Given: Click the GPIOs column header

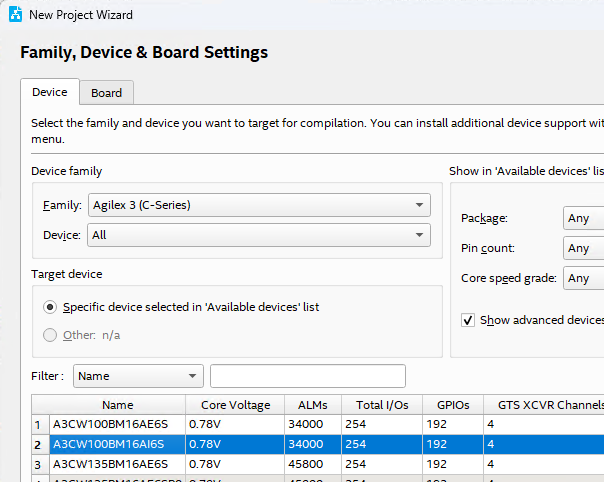Looking at the screenshot, I should (x=451, y=405).
